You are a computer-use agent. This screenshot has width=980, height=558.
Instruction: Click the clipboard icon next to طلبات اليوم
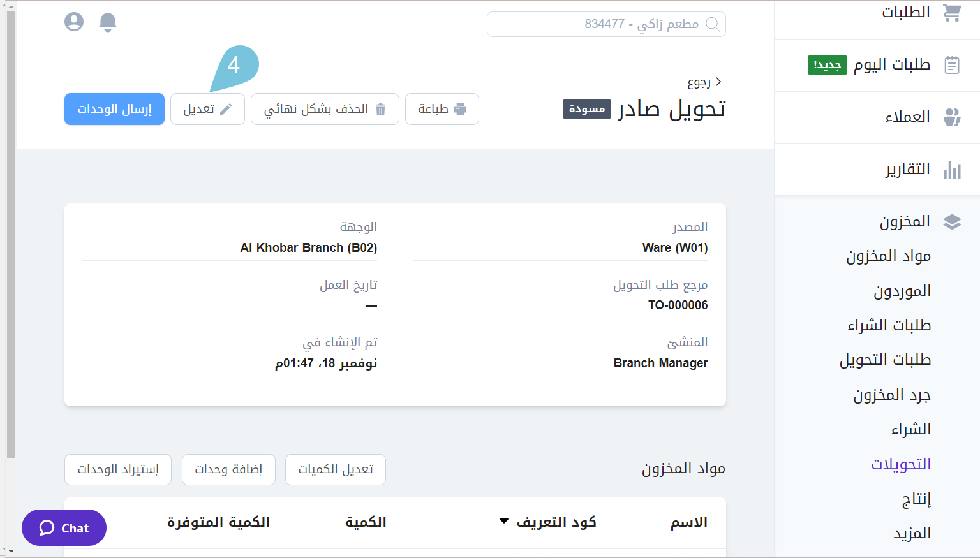coord(951,64)
